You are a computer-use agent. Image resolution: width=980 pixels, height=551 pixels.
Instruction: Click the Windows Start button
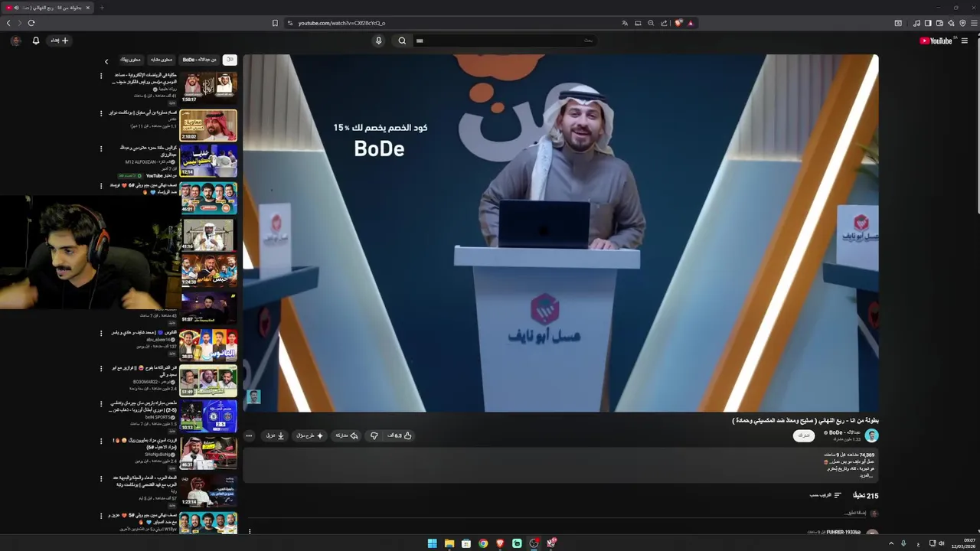[x=433, y=543]
